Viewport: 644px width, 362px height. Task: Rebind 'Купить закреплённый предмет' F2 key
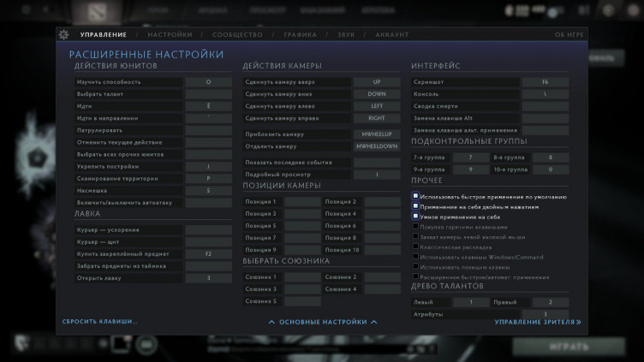click(x=208, y=254)
